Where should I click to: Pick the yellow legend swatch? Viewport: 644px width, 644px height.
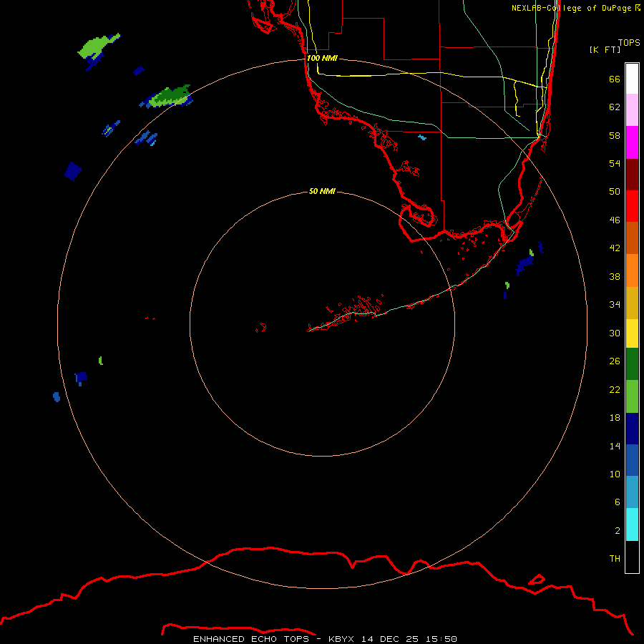click(632, 333)
